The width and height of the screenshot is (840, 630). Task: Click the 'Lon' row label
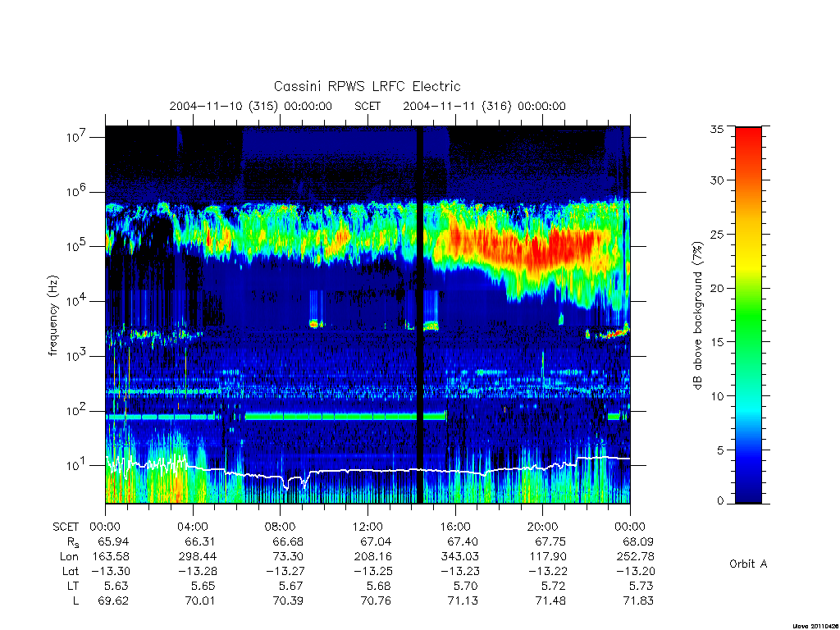point(70,557)
